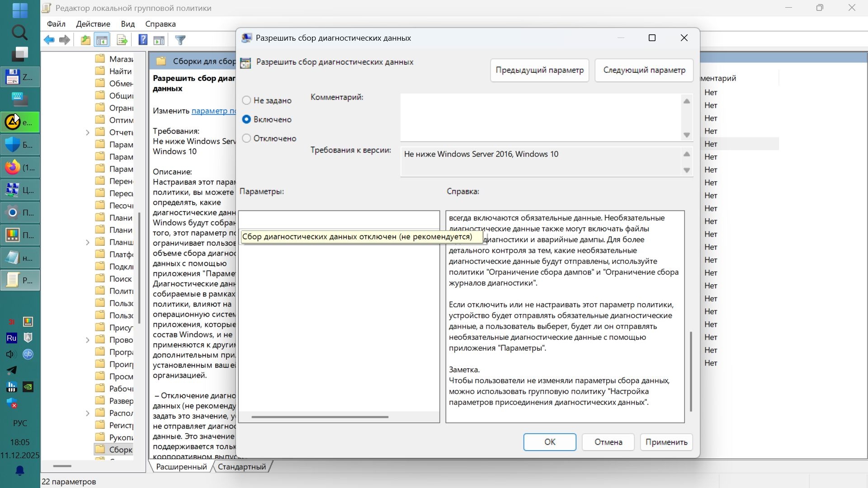Click the show/hide action pane icon
The width and height of the screenshot is (868, 488).
[159, 40]
